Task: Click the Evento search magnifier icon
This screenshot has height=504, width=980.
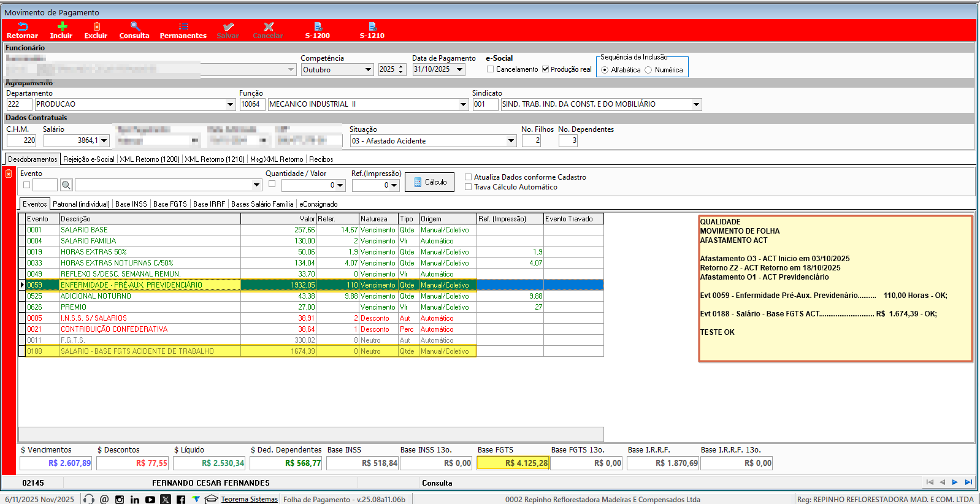Action: 66,185
